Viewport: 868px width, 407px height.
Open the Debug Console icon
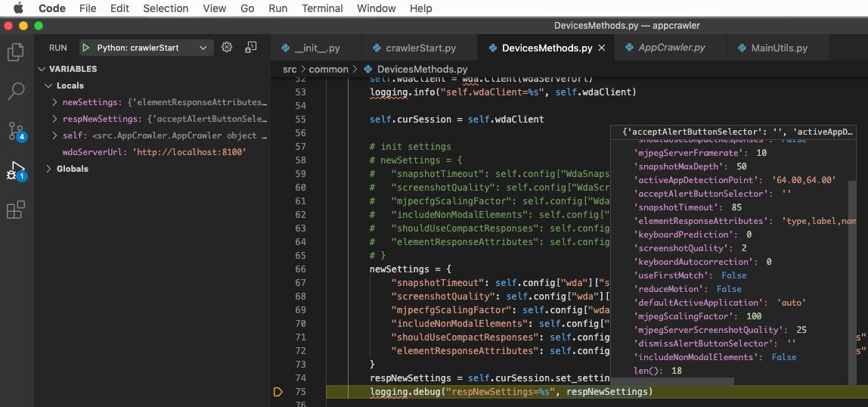coord(251,47)
